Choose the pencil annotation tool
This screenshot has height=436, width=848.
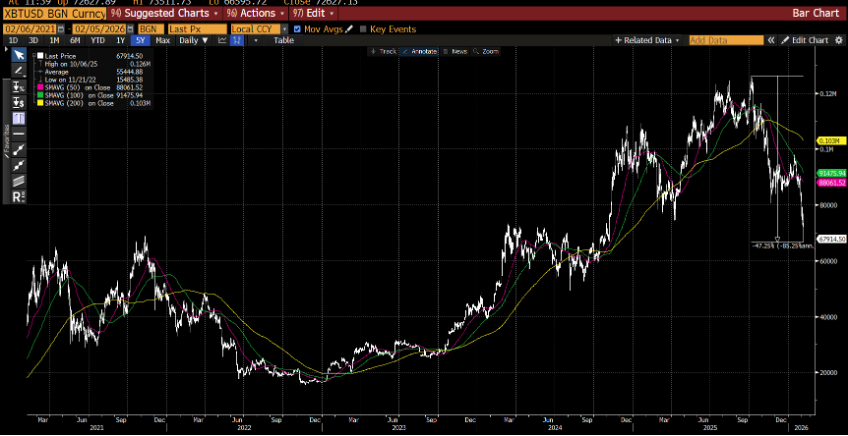18,72
